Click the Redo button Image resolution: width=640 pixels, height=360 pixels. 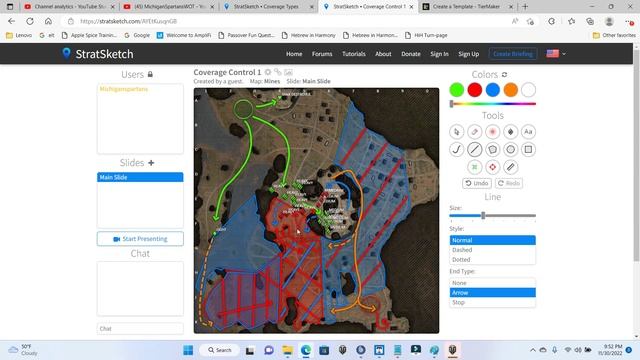509,183
